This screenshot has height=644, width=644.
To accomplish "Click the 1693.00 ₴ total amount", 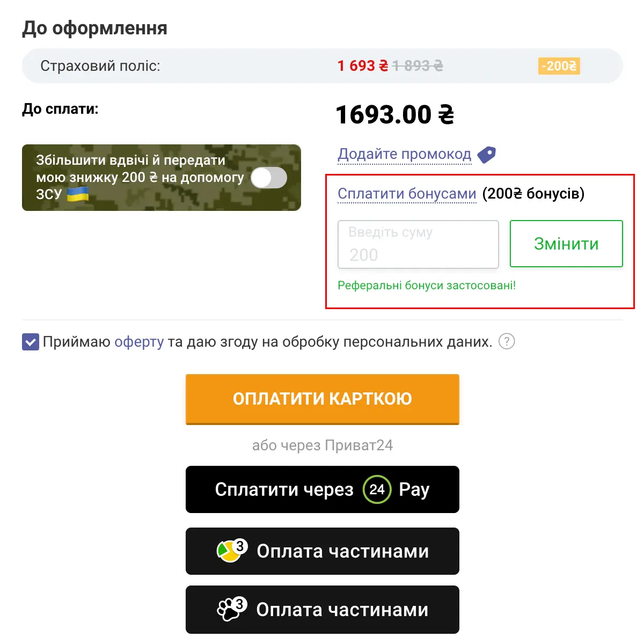I will tap(394, 115).
